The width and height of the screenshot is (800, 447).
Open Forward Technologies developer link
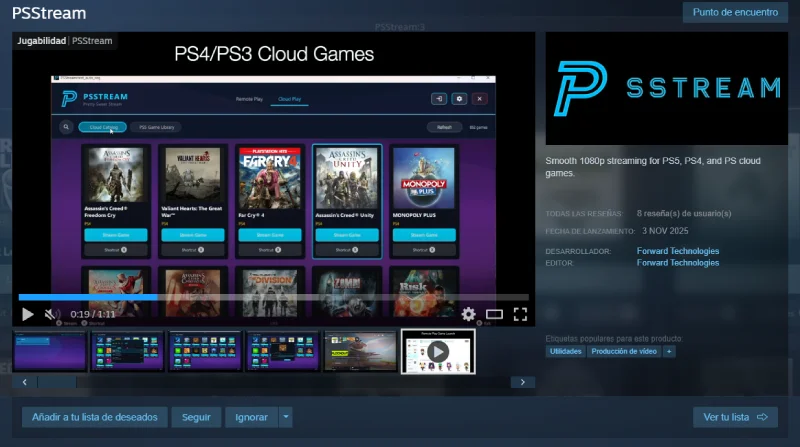pyautogui.click(x=677, y=251)
